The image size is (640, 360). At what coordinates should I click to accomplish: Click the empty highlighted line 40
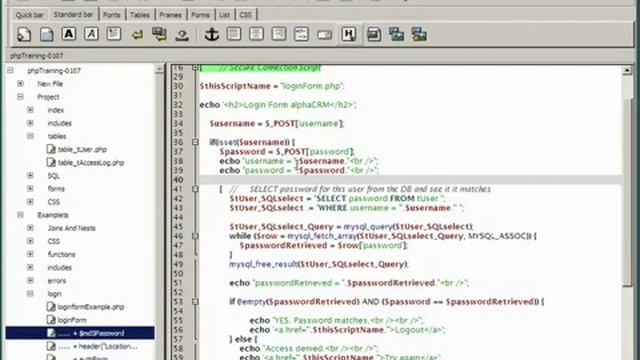410,180
